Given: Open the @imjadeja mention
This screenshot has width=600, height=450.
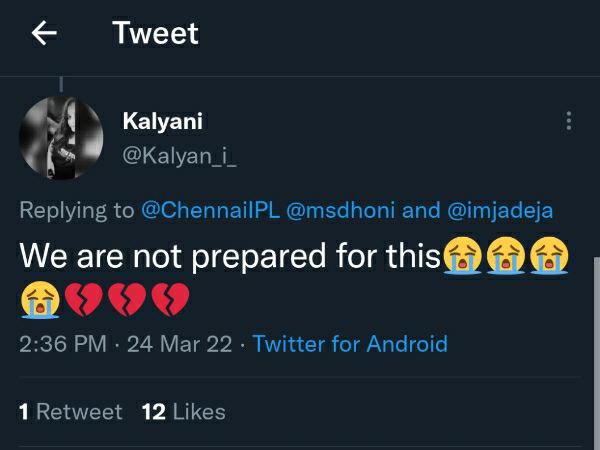Looking at the screenshot, I should click(x=500, y=210).
